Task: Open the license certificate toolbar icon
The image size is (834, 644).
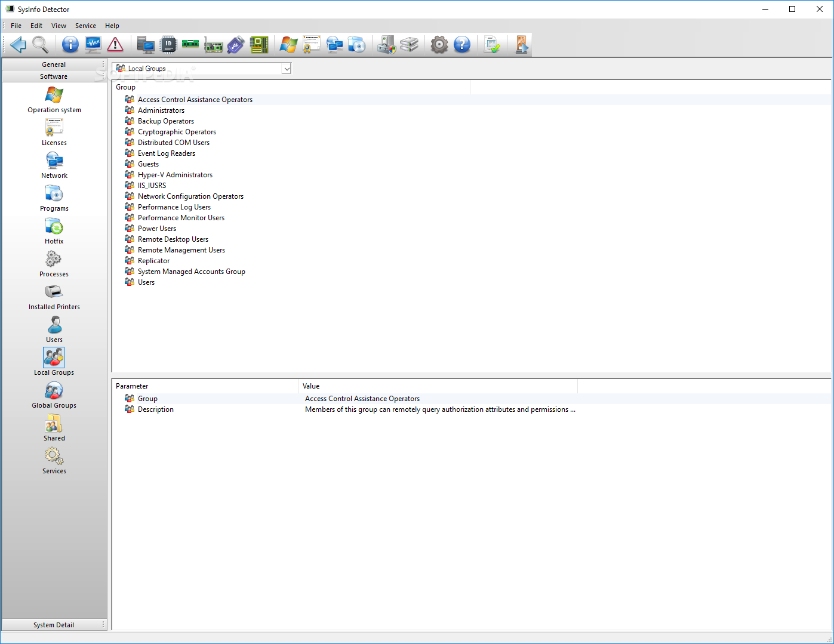Action: click(x=312, y=45)
